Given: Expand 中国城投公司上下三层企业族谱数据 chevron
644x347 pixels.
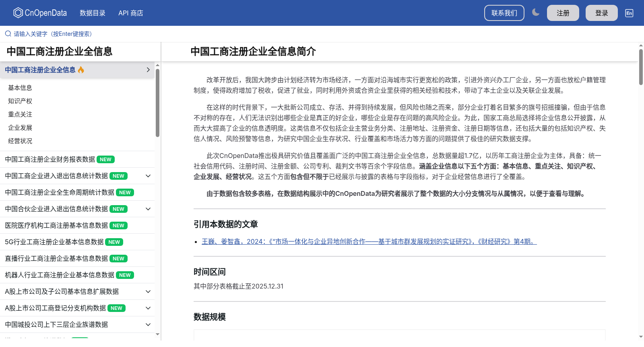Looking at the screenshot, I should click(x=148, y=324).
